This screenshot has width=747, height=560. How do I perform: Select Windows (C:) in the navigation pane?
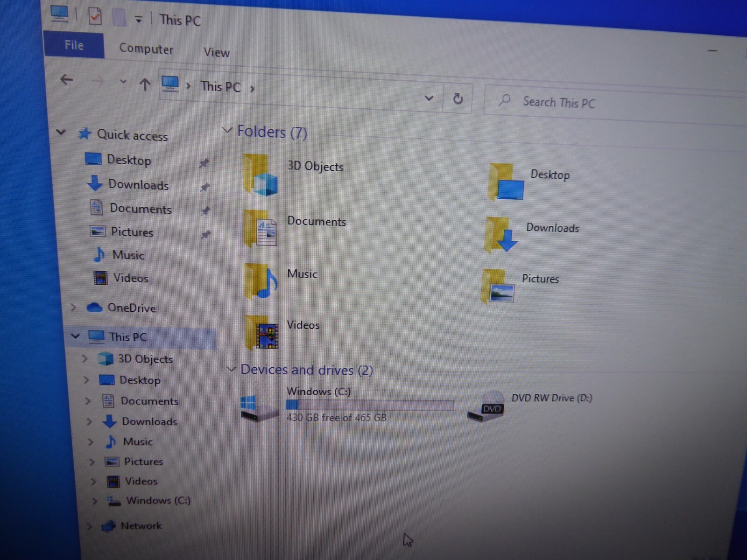pyautogui.click(x=158, y=501)
